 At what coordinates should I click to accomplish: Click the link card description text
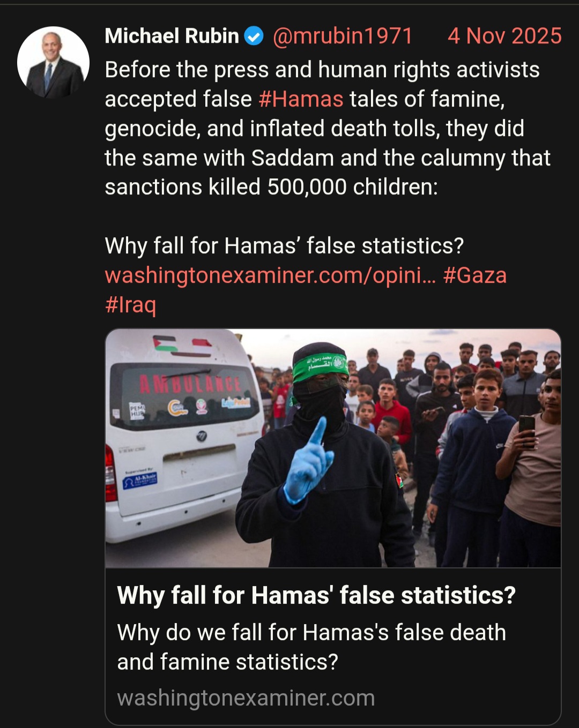[x=311, y=647]
